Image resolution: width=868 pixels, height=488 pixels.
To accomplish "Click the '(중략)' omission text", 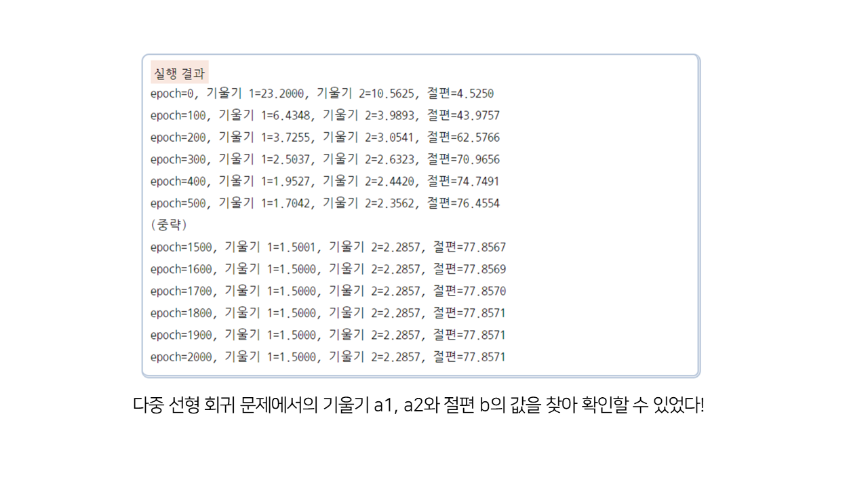I will pos(169,224).
